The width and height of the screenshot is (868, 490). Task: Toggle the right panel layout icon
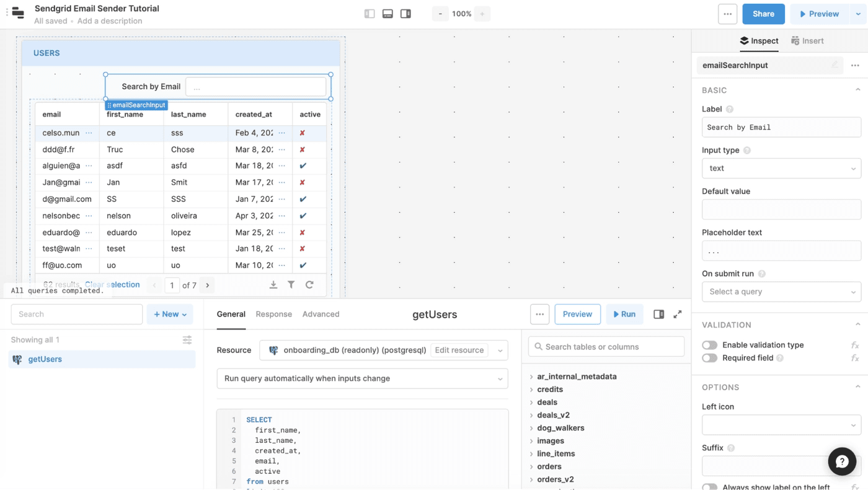coord(405,14)
